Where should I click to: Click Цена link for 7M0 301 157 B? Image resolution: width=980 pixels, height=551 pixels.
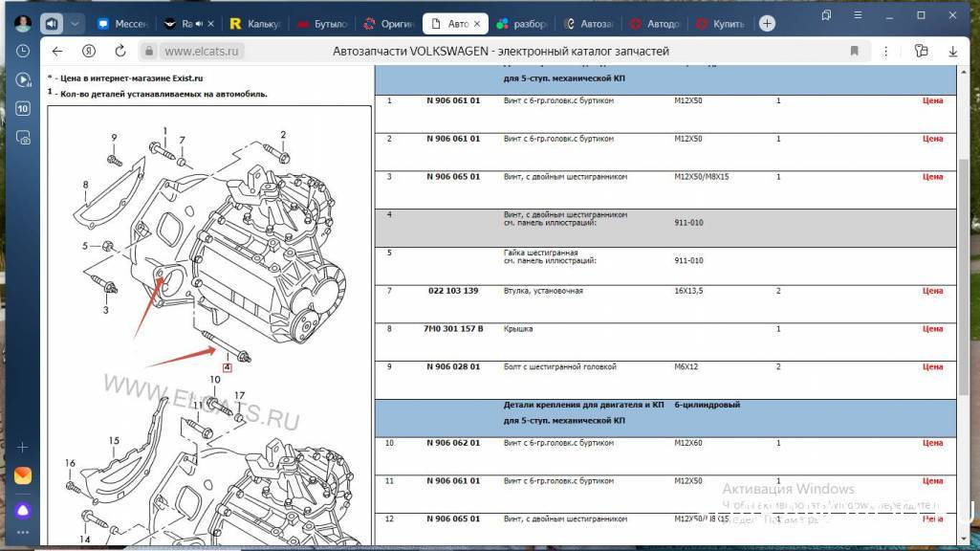pos(932,329)
